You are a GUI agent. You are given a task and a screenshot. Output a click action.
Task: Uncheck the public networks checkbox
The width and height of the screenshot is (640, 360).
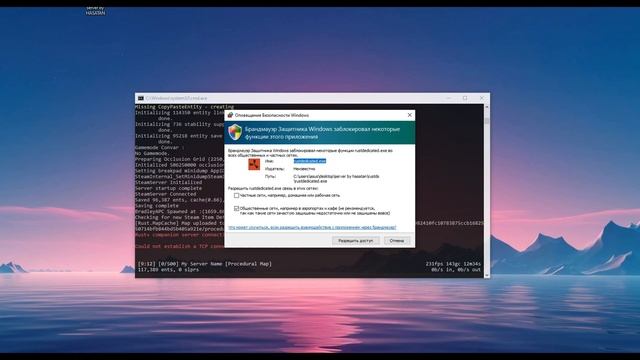pyautogui.click(x=236, y=209)
